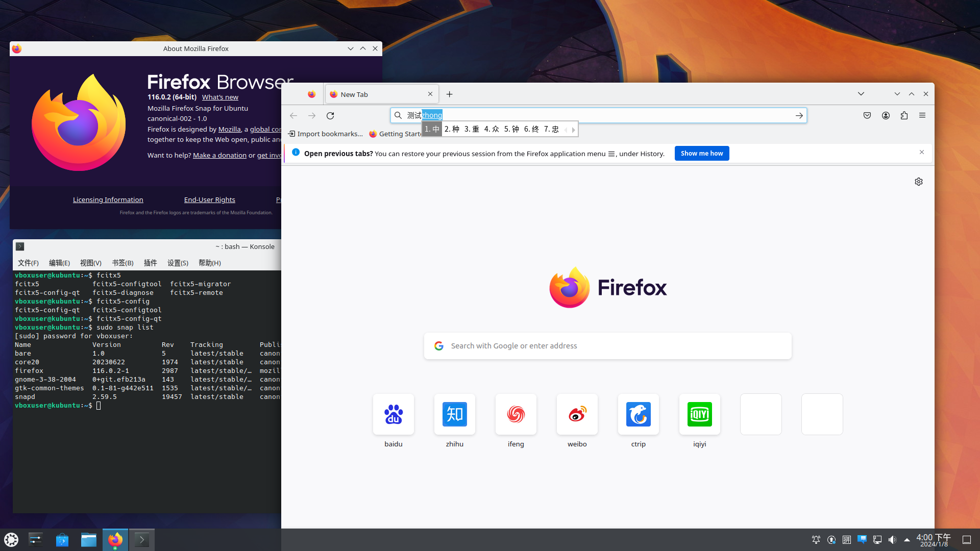Open Import bookmarks toolbar item
Image resolution: width=980 pixels, height=551 pixels.
pyautogui.click(x=325, y=134)
